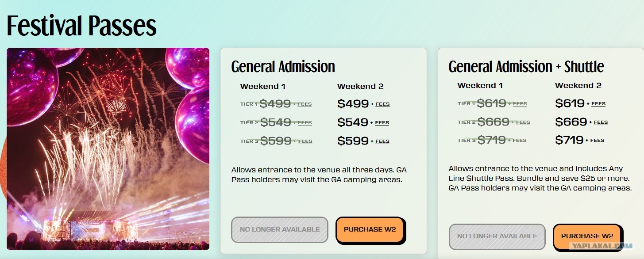Click No Longer Available under Admission + Shuttle
This screenshot has height=259, width=644.
pos(497,236)
